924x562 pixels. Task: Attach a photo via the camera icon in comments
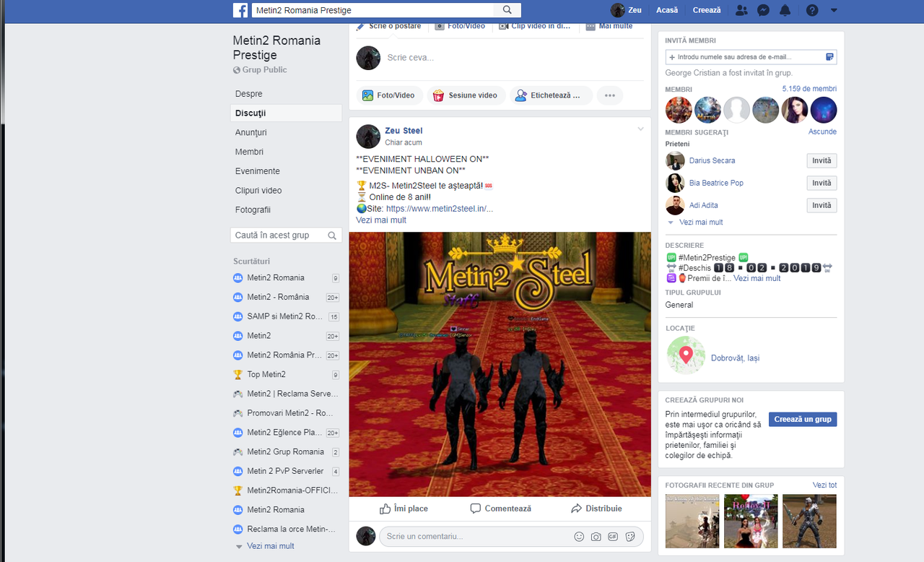pyautogui.click(x=596, y=537)
